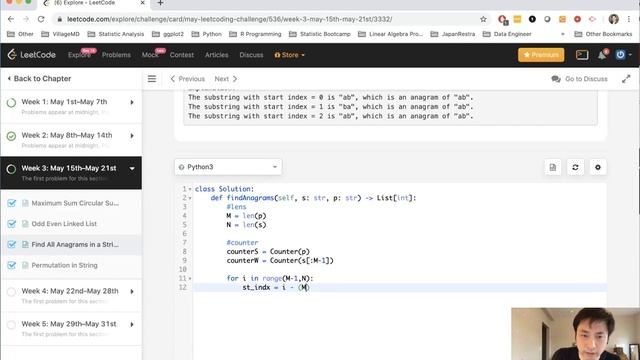Click the Chrome profile avatar
This screenshot has height=360, width=640.
(613, 19)
